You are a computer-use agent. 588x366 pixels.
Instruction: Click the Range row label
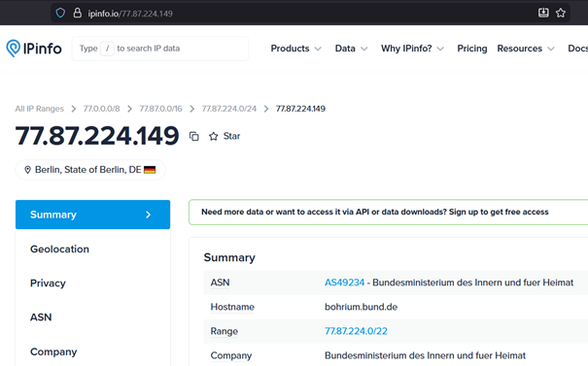[224, 331]
